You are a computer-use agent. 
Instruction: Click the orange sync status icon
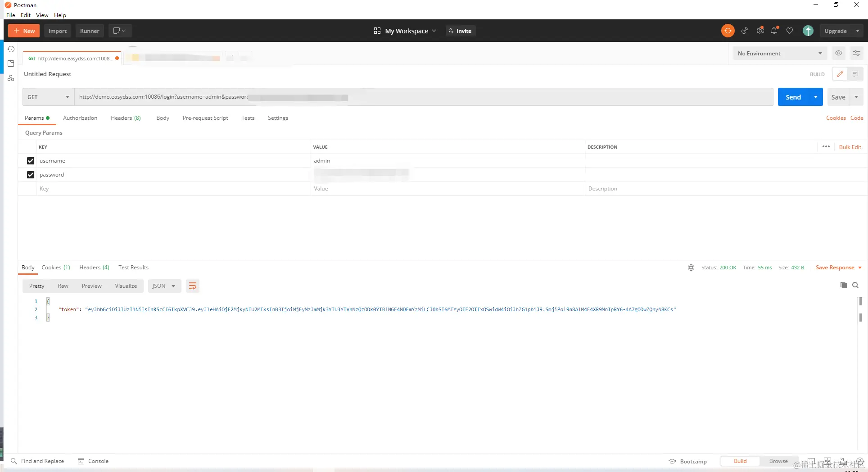(x=728, y=31)
